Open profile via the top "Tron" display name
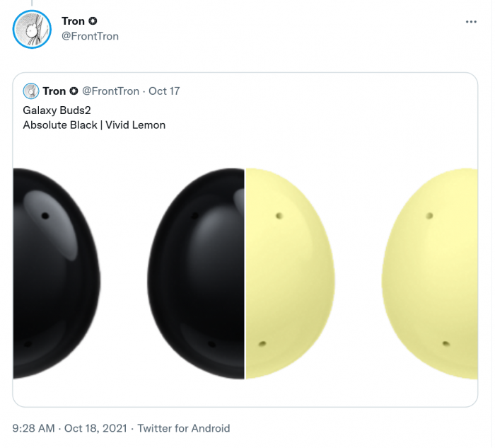 (x=73, y=21)
